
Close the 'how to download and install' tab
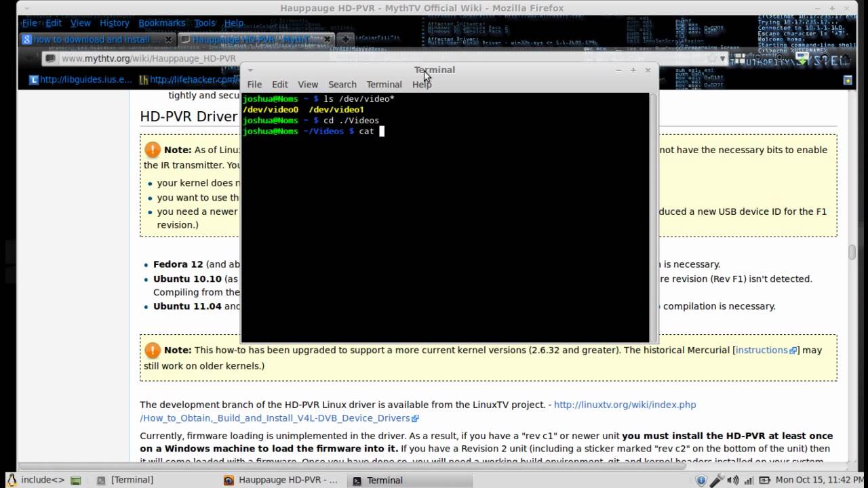pos(170,39)
